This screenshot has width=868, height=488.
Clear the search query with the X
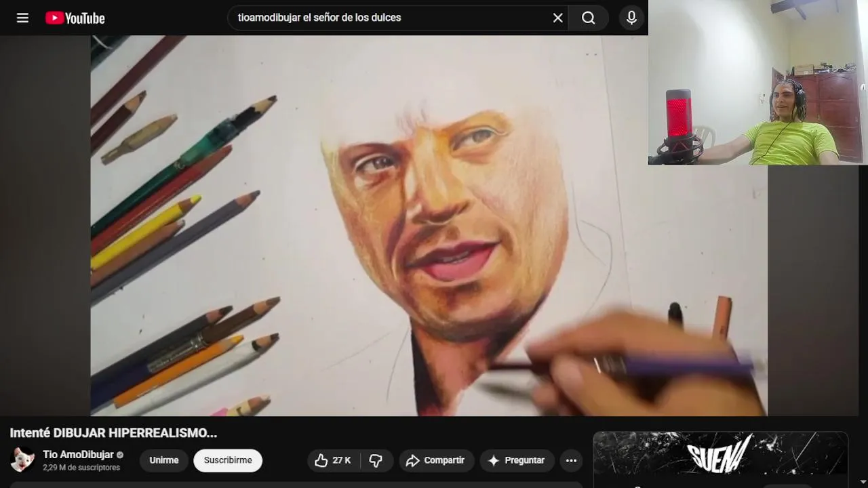click(x=557, y=18)
